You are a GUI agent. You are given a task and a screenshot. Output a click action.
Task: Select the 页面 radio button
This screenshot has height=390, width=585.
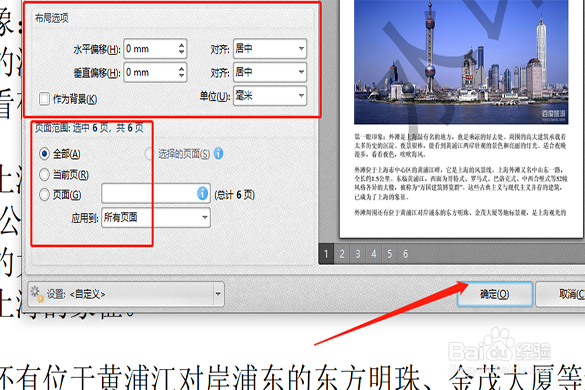pyautogui.click(x=44, y=194)
